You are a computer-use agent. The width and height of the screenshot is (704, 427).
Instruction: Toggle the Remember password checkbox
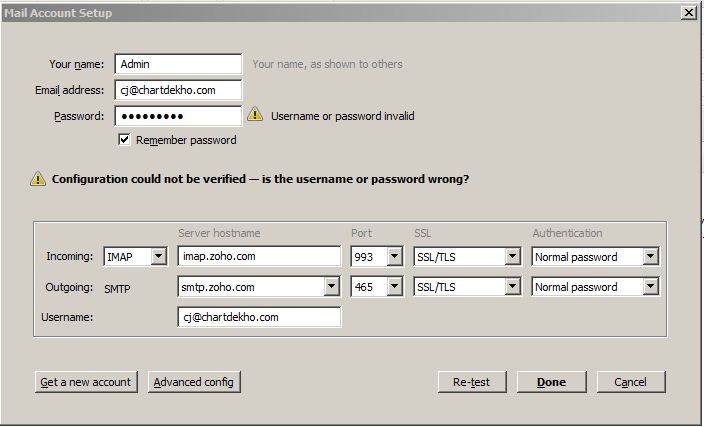click(124, 140)
